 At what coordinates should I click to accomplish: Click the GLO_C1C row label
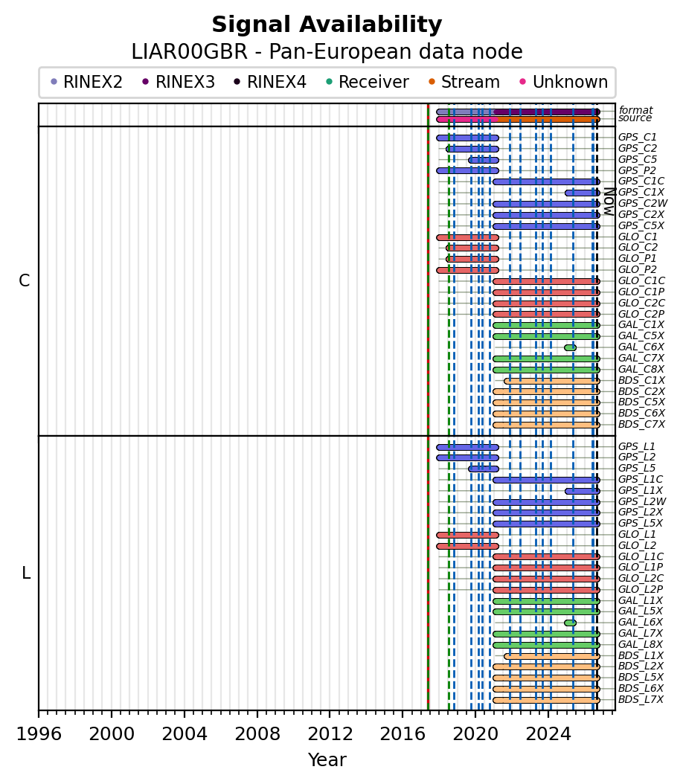642,280
